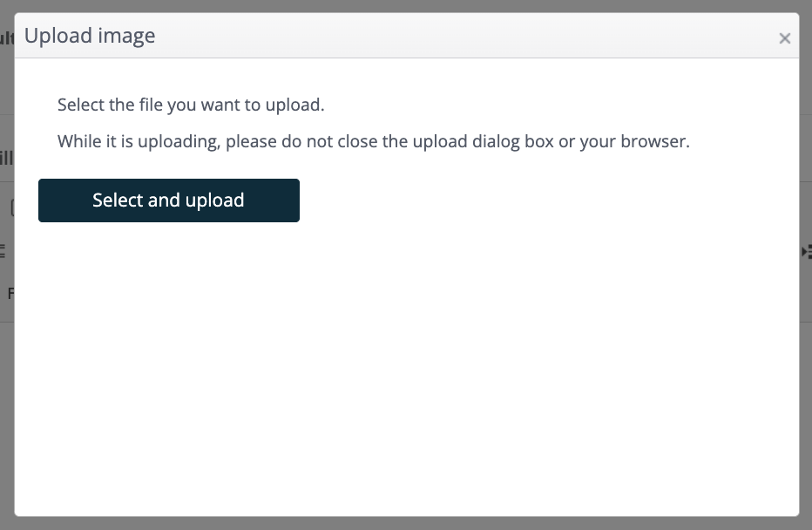This screenshot has width=812, height=530.
Task: Click the partially hidden bold text behind the dialog title
Action: coord(7,37)
